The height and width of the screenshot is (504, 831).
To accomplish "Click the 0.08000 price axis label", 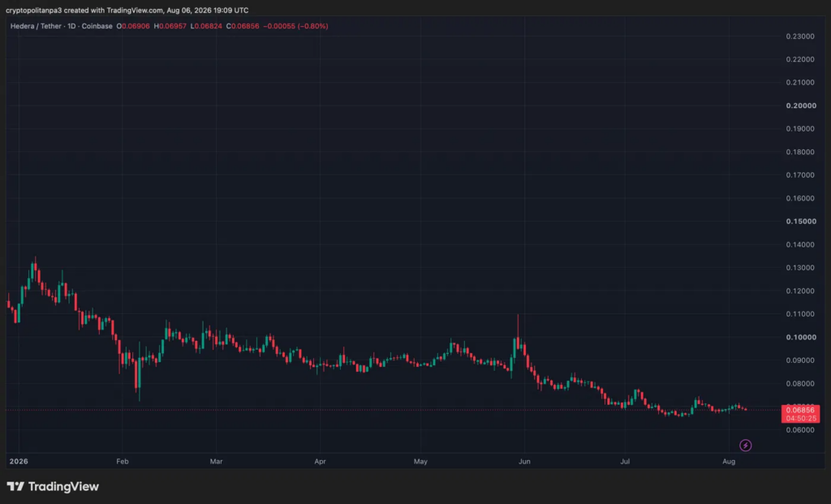I will [x=800, y=383].
